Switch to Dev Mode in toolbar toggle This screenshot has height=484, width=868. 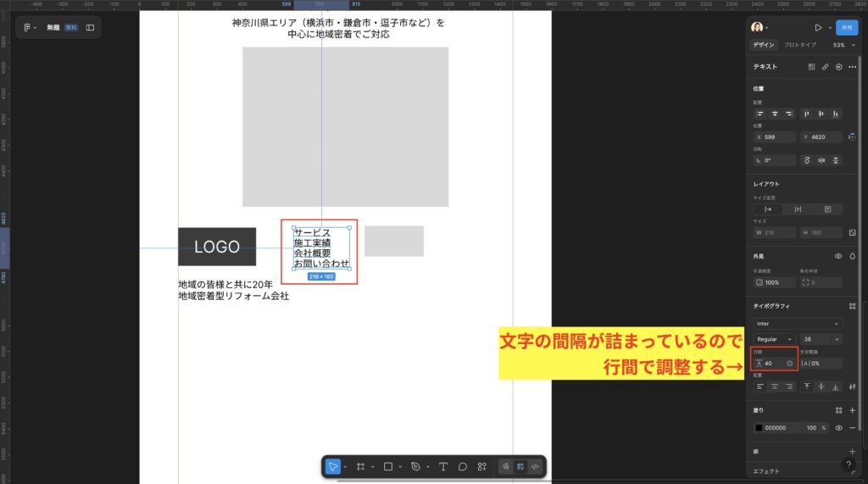(x=535, y=466)
